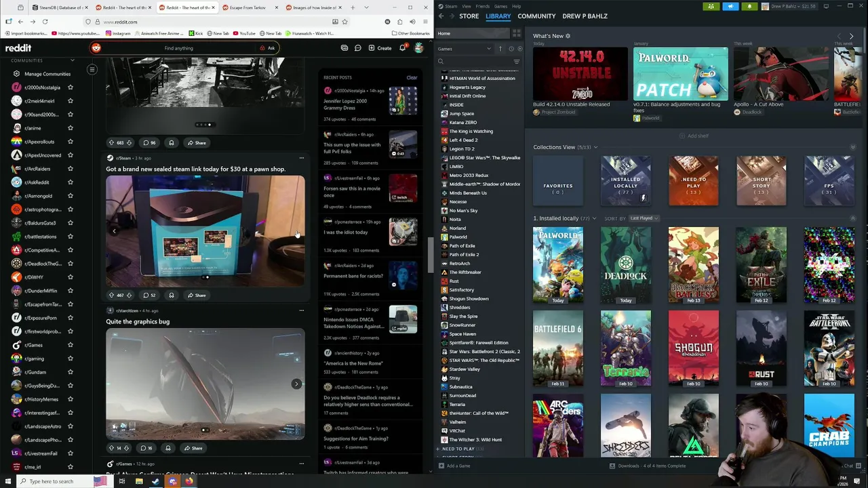Viewport: 868px width, 488px height.
Task: Open Firefox from Windows taskbar
Action: 189,481
